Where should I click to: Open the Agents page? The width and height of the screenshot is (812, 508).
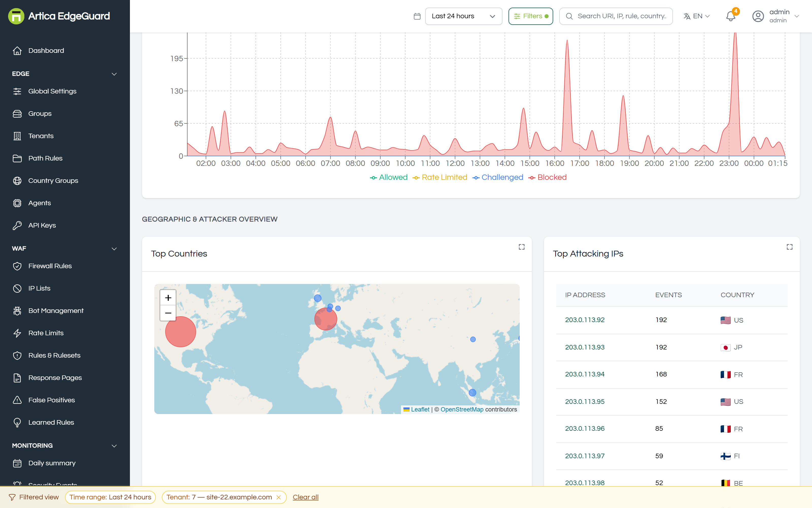65,203
